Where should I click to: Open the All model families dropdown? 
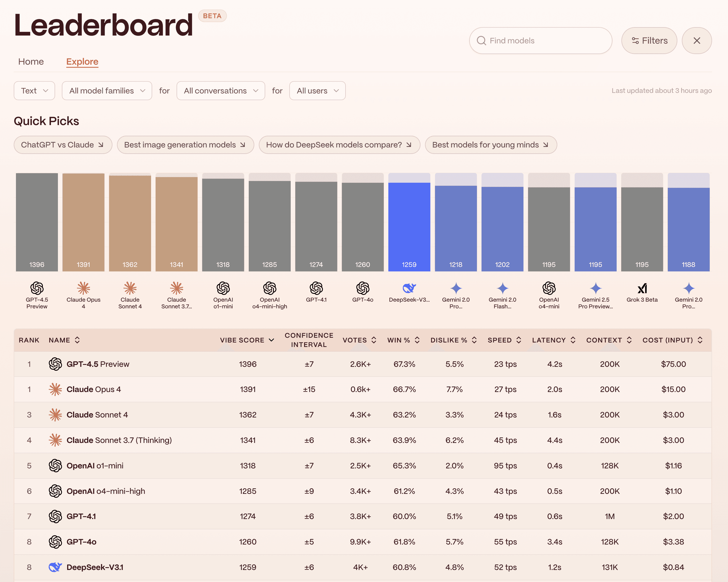click(x=107, y=91)
